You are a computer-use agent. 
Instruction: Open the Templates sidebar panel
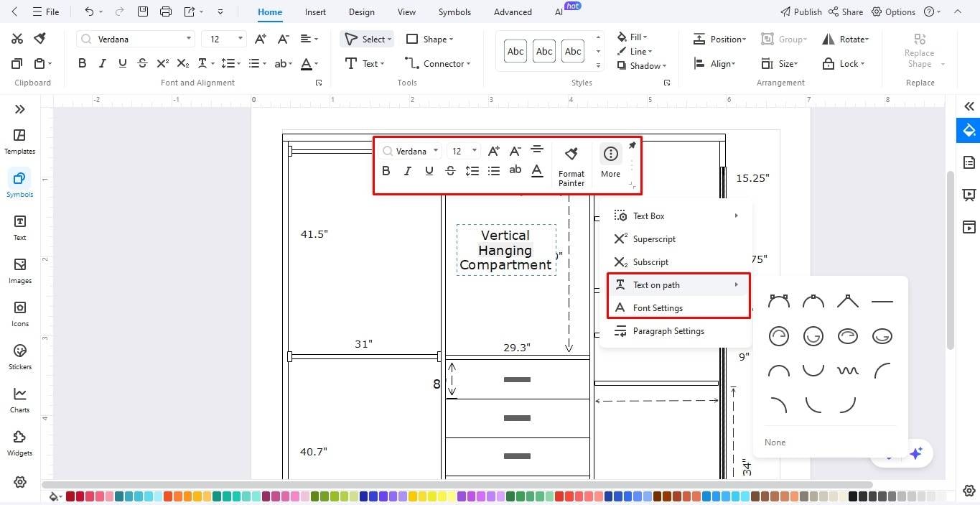[x=20, y=142]
